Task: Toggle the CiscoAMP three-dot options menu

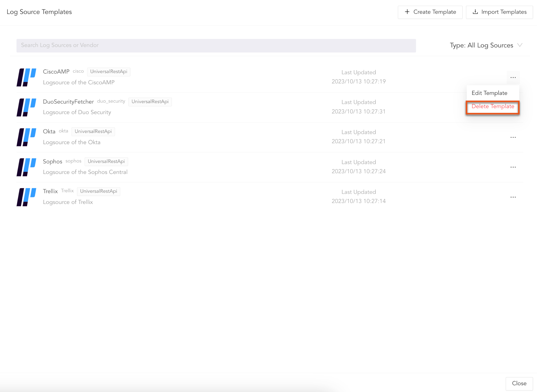Action: tap(513, 78)
